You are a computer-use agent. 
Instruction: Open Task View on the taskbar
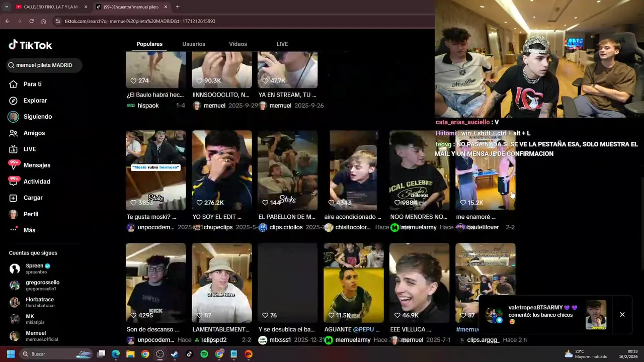coord(101,354)
